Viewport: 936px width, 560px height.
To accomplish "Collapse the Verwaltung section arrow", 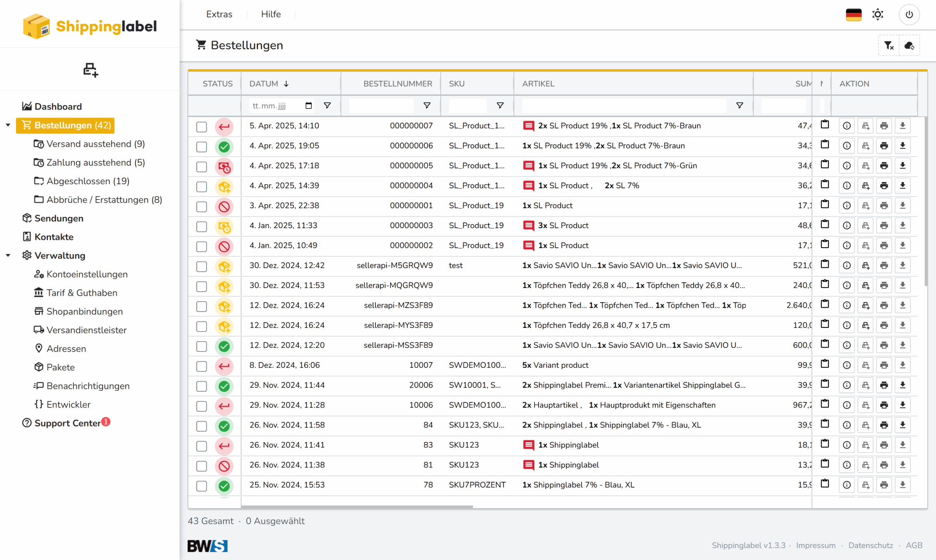I will click(x=8, y=256).
